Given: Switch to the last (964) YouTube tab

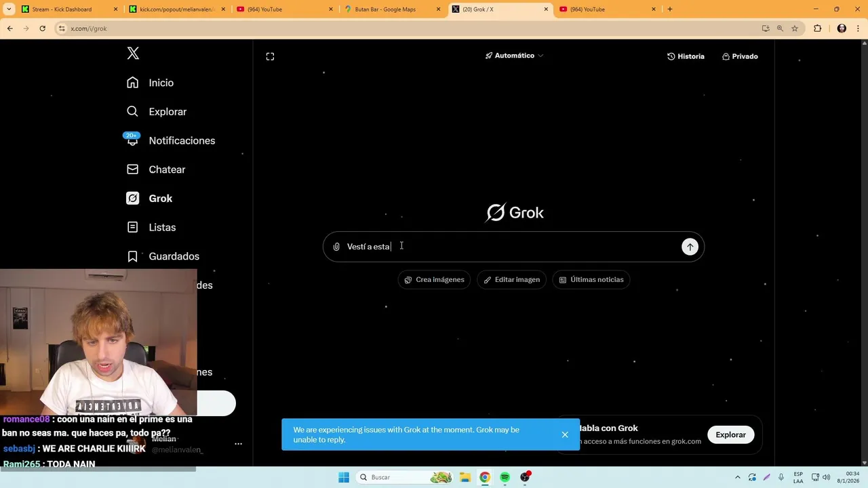Looking at the screenshot, I should pos(608,9).
